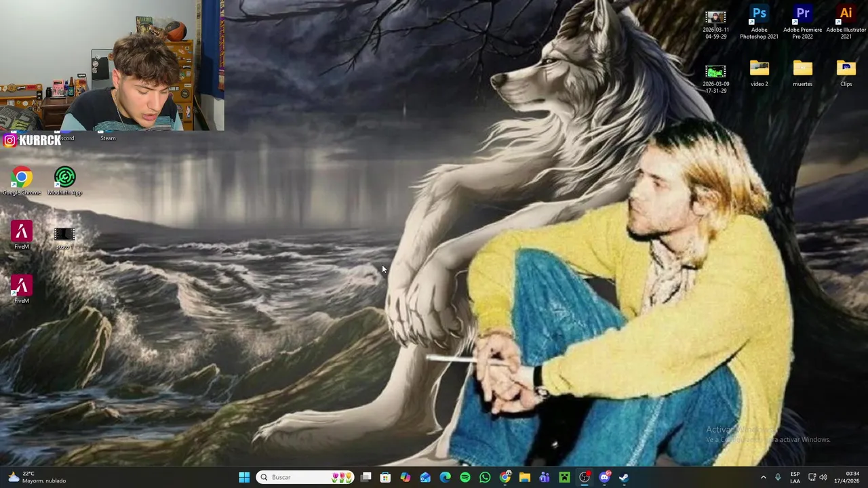
Task: Select the 2026-03-11 04-59-29 video file
Action: click(715, 24)
